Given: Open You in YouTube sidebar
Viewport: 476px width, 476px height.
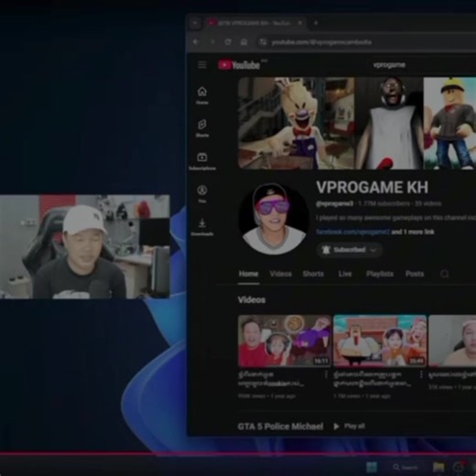Looking at the screenshot, I should (x=202, y=194).
